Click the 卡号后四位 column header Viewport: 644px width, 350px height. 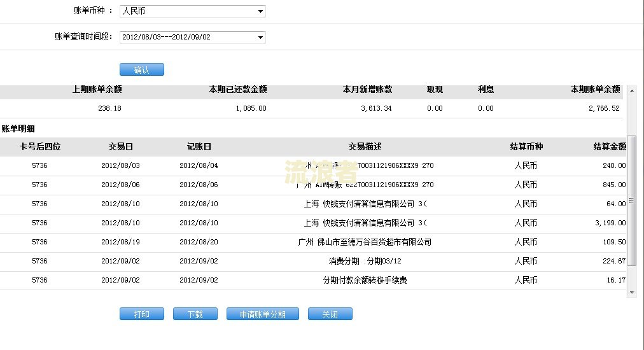(40, 146)
